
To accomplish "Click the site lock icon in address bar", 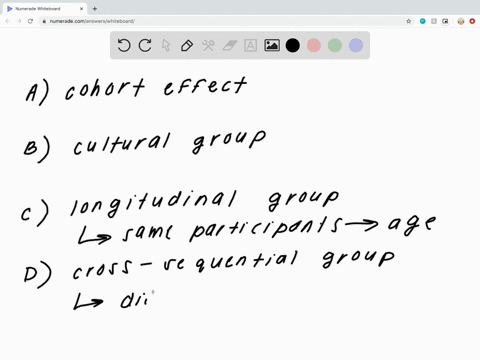I will (x=44, y=21).
